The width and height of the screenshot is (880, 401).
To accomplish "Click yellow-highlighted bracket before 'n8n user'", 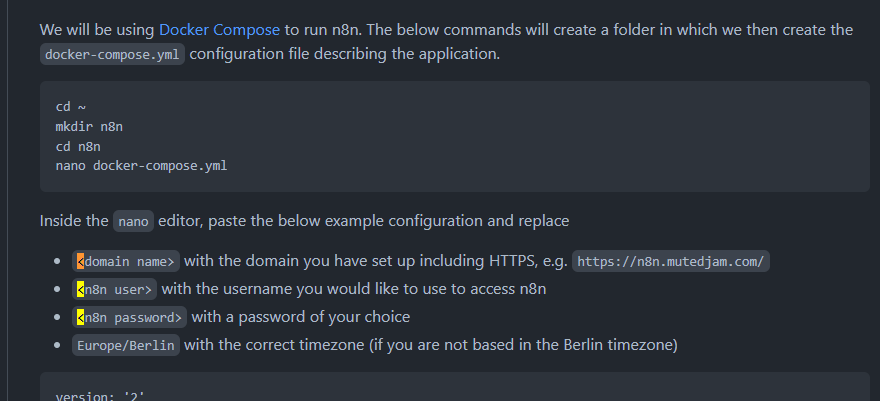I will point(80,290).
